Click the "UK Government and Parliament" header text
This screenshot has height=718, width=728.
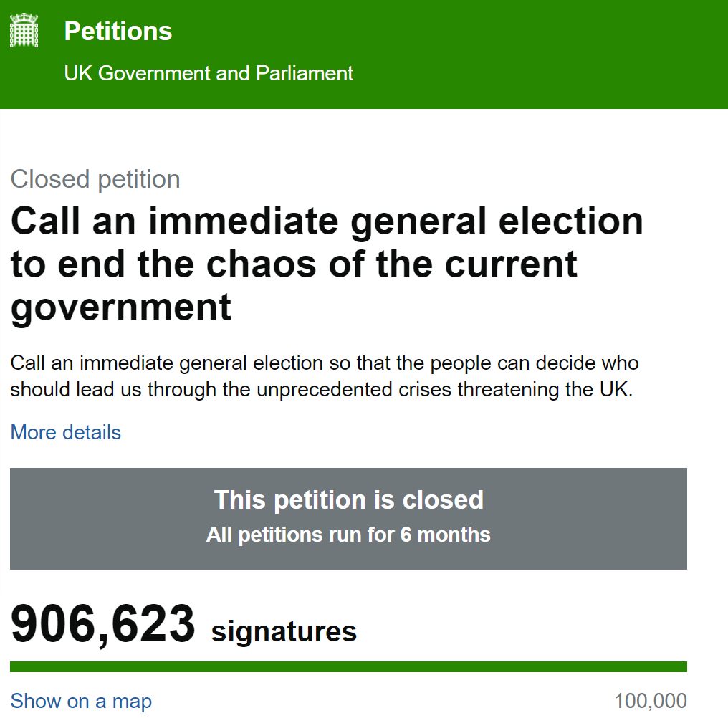click(209, 73)
